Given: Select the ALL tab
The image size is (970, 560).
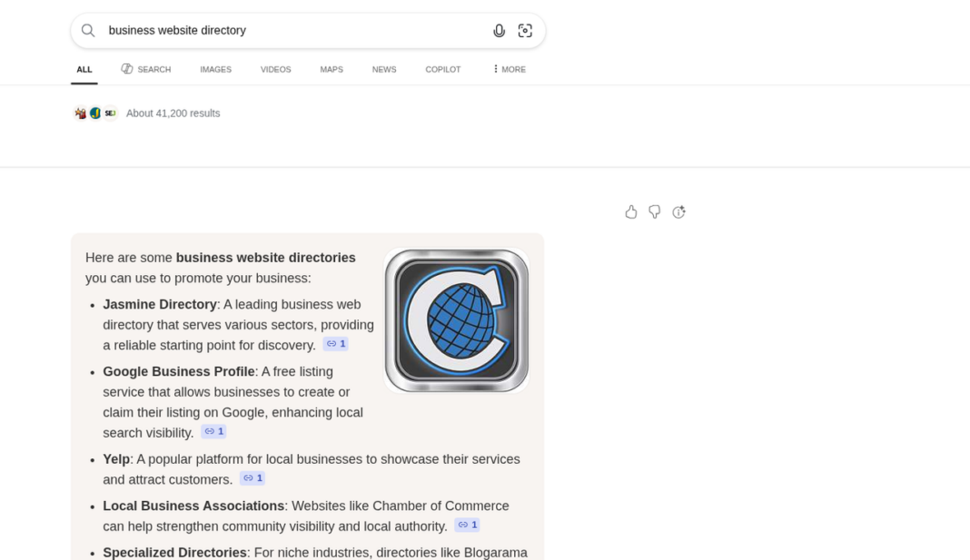Looking at the screenshot, I should tap(84, 69).
